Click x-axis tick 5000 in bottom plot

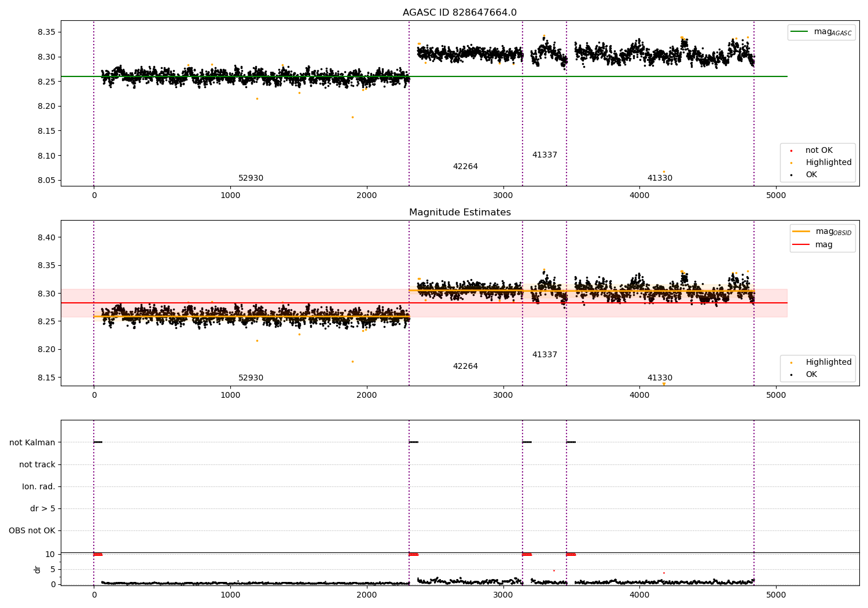pyautogui.click(x=776, y=595)
